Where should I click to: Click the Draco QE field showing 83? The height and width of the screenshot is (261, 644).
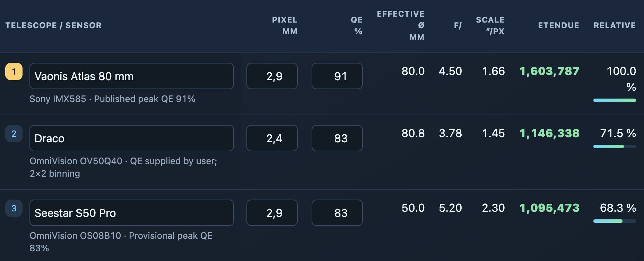click(337, 138)
